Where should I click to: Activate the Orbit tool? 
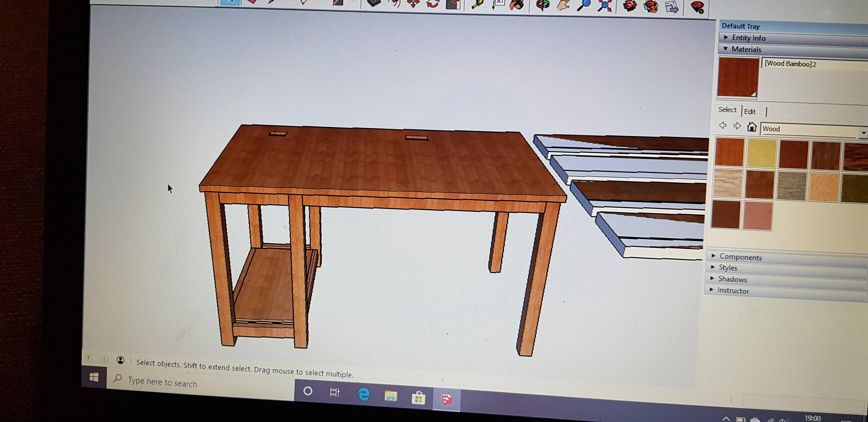(543, 5)
